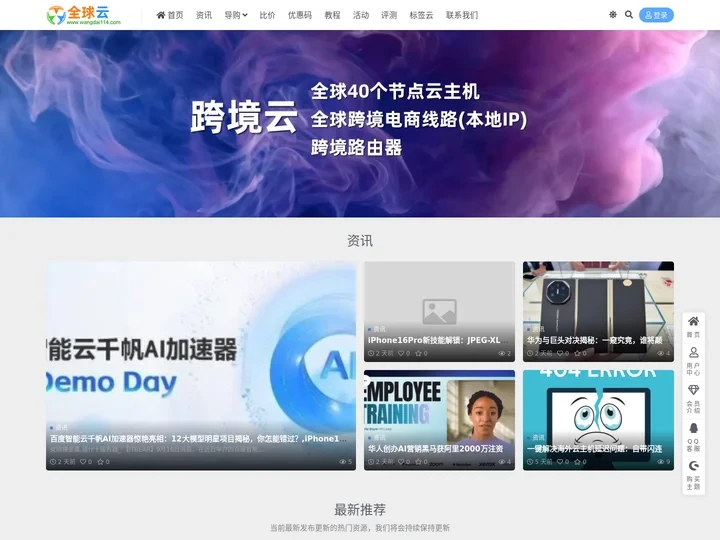This screenshot has height=540, width=720.
Task: Open 用户中心 from the floating sidebar
Action: tap(693, 361)
